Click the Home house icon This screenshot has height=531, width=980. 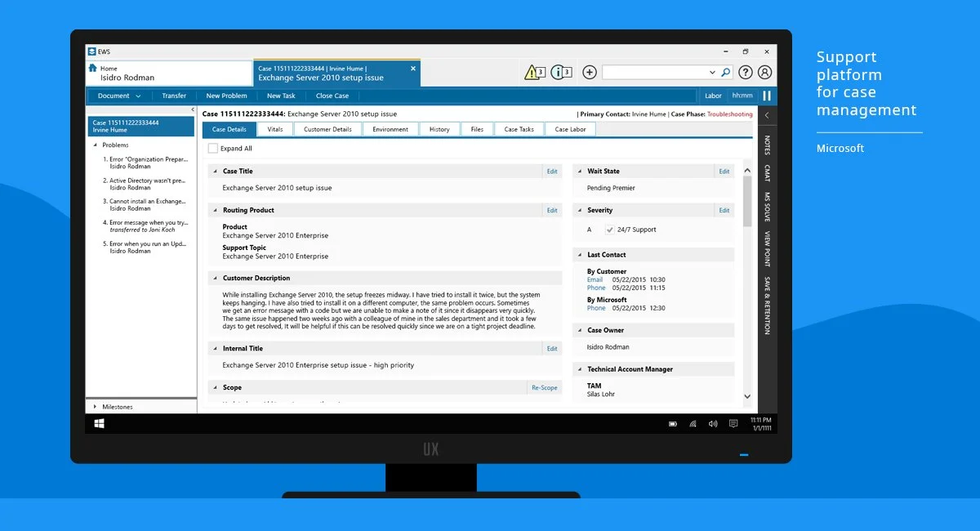point(93,69)
